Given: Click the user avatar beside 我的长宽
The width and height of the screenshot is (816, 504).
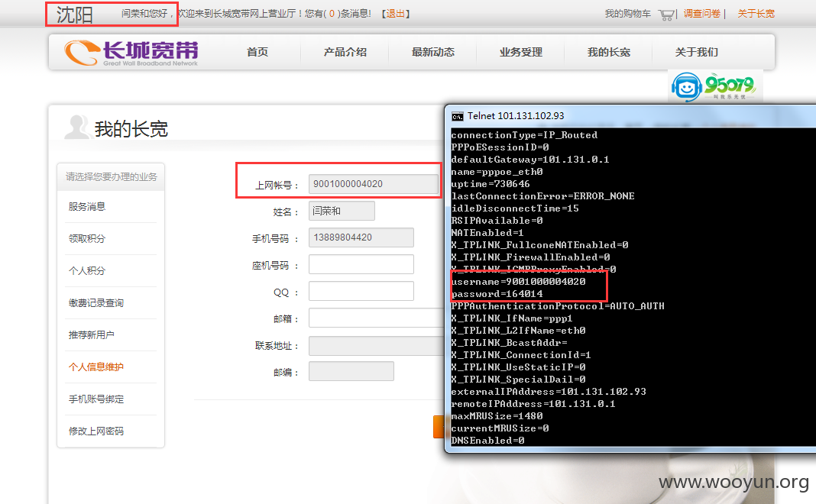Looking at the screenshot, I should click(x=77, y=127).
